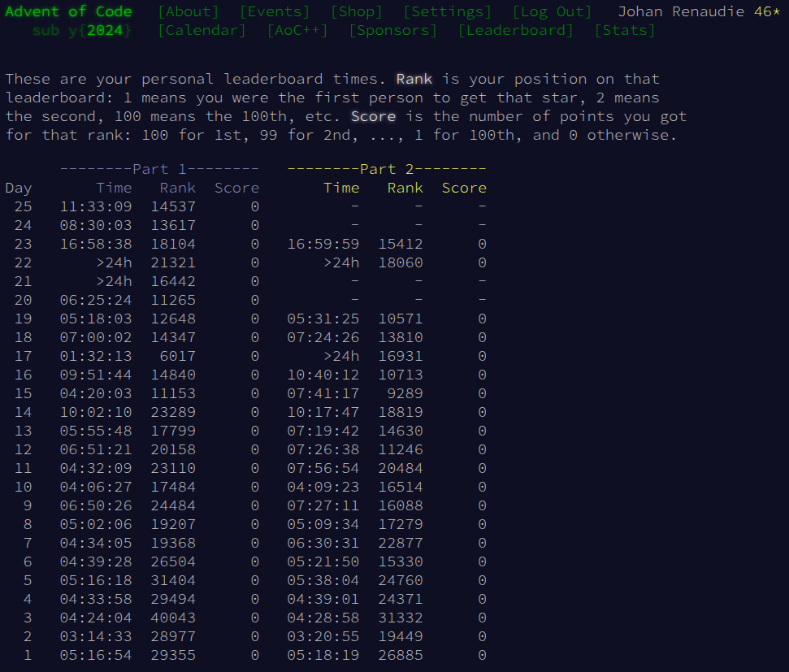
Task: Click the time 04:39:01
Action: (323, 599)
